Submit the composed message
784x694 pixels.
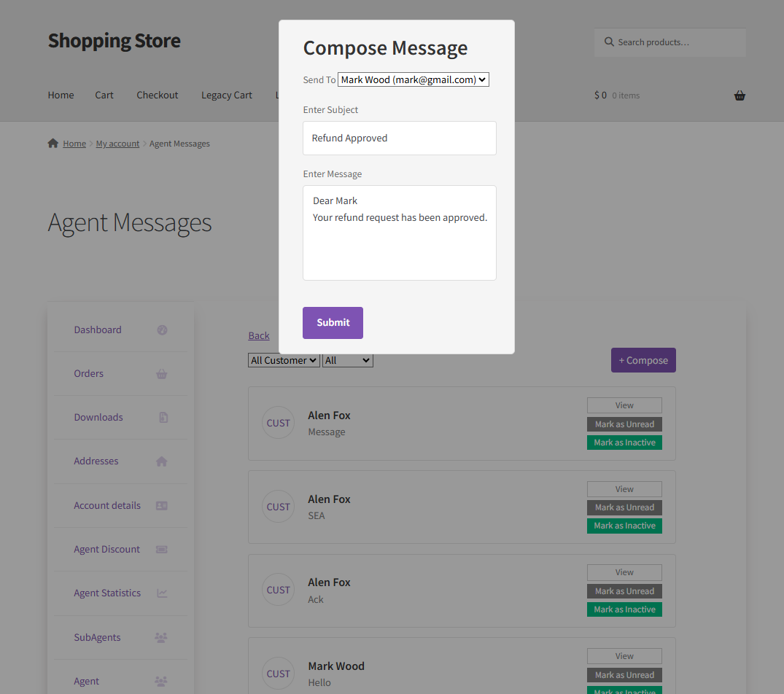click(x=333, y=323)
